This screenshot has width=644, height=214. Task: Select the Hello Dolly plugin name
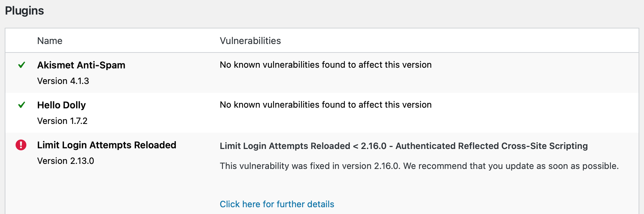[x=61, y=105]
